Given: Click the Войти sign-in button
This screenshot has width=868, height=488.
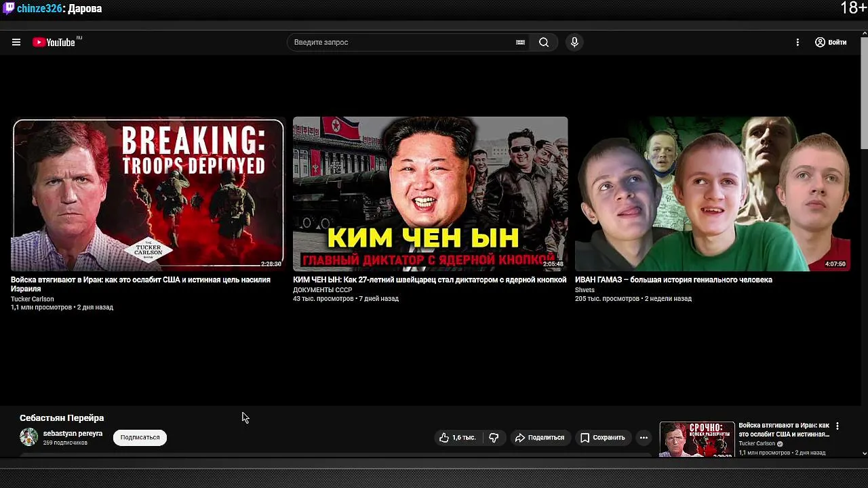Looking at the screenshot, I should pyautogui.click(x=831, y=42).
